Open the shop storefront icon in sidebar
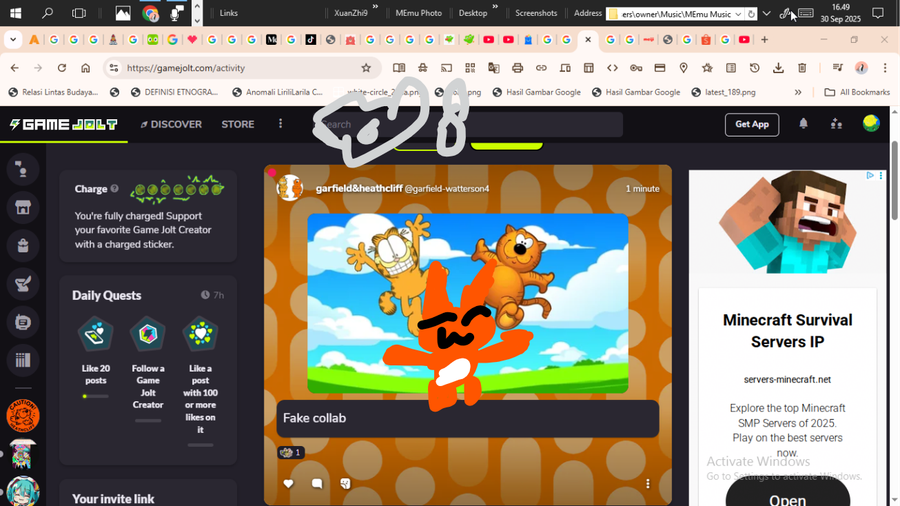This screenshot has height=506, width=900. (x=22, y=207)
